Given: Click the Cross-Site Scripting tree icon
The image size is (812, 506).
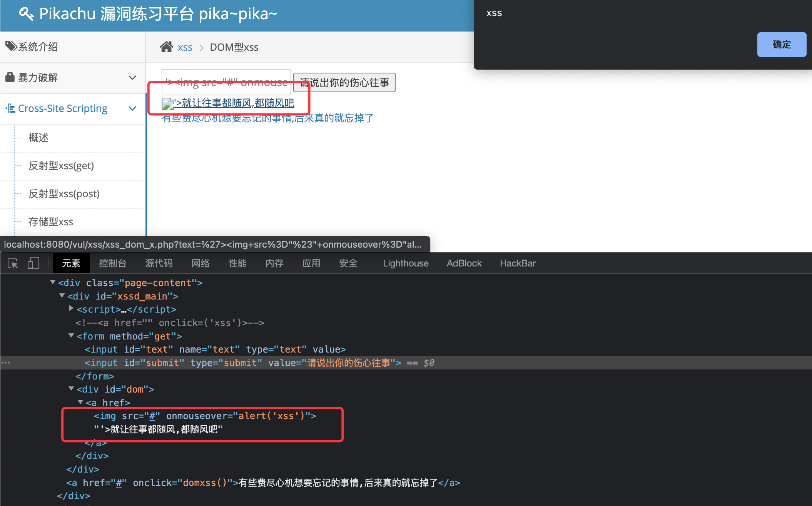Looking at the screenshot, I should point(10,108).
